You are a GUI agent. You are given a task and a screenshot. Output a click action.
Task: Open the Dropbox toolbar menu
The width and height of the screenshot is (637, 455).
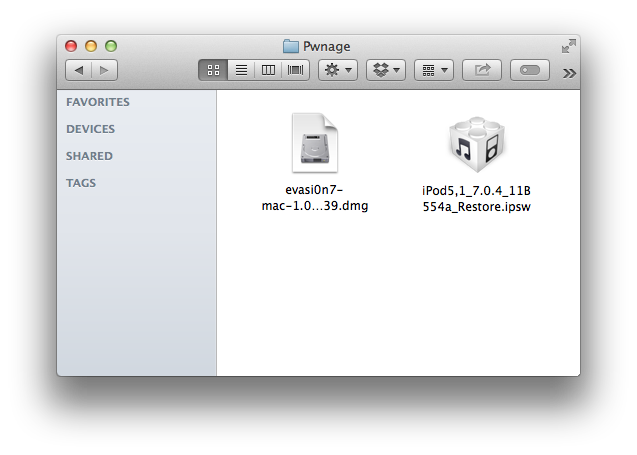[x=385, y=70]
